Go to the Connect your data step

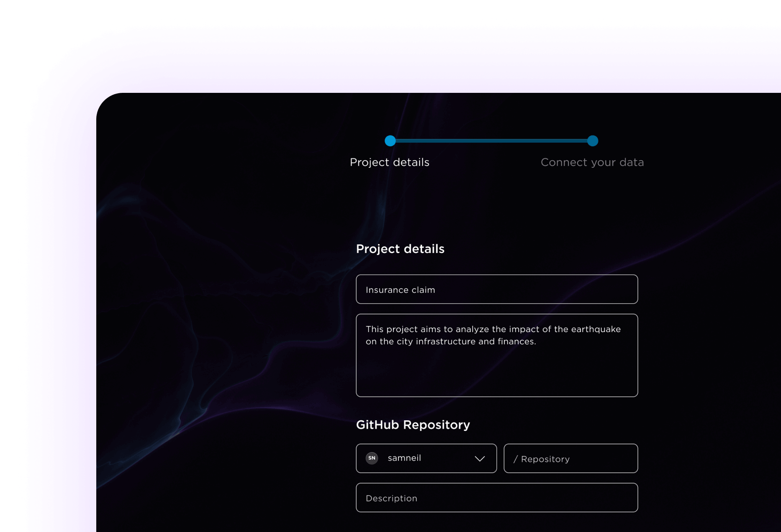tap(592, 162)
